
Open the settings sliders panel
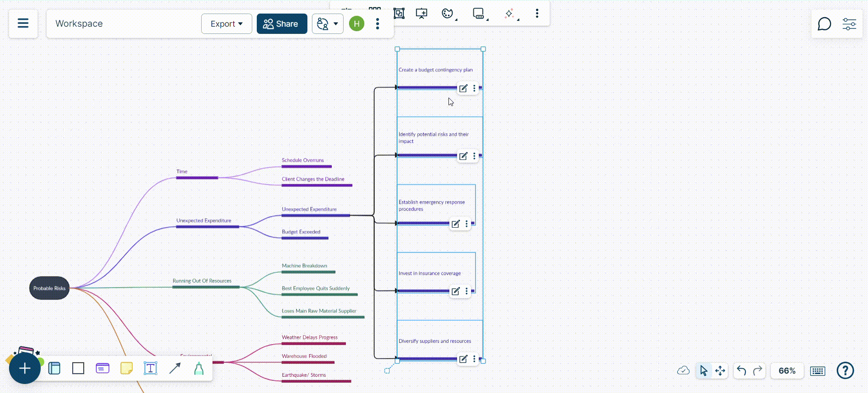coord(849,24)
